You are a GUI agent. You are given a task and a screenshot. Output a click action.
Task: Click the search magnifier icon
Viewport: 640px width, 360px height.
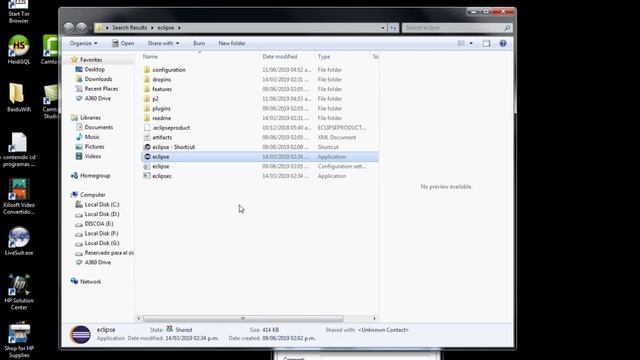tap(507, 28)
